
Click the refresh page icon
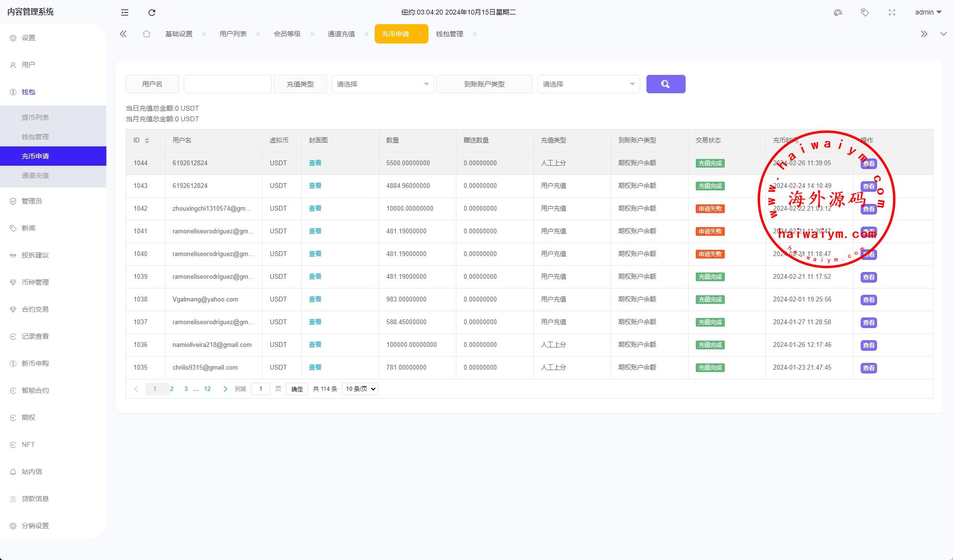(152, 13)
